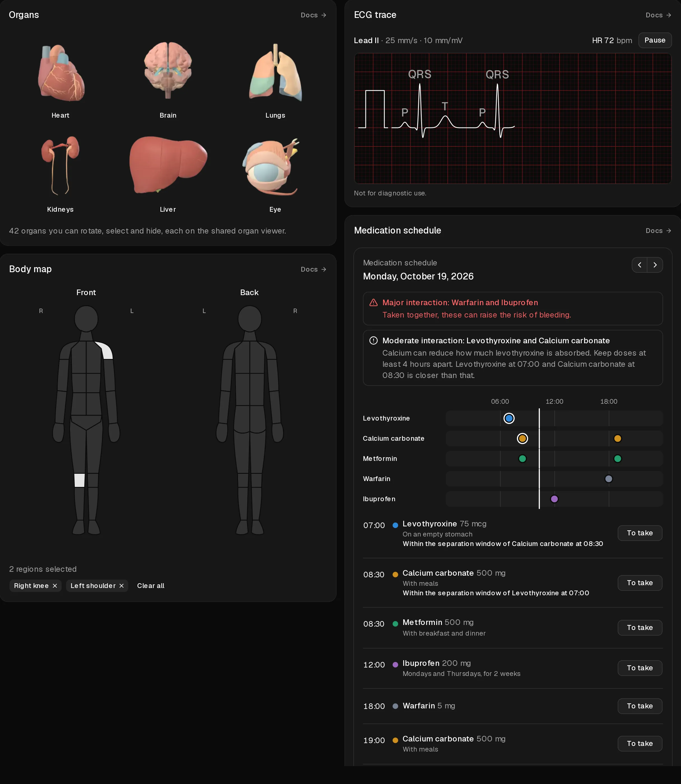Image resolution: width=681 pixels, height=784 pixels.
Task: Click Calcium carbonate evening timeline dot
Action: click(617, 438)
